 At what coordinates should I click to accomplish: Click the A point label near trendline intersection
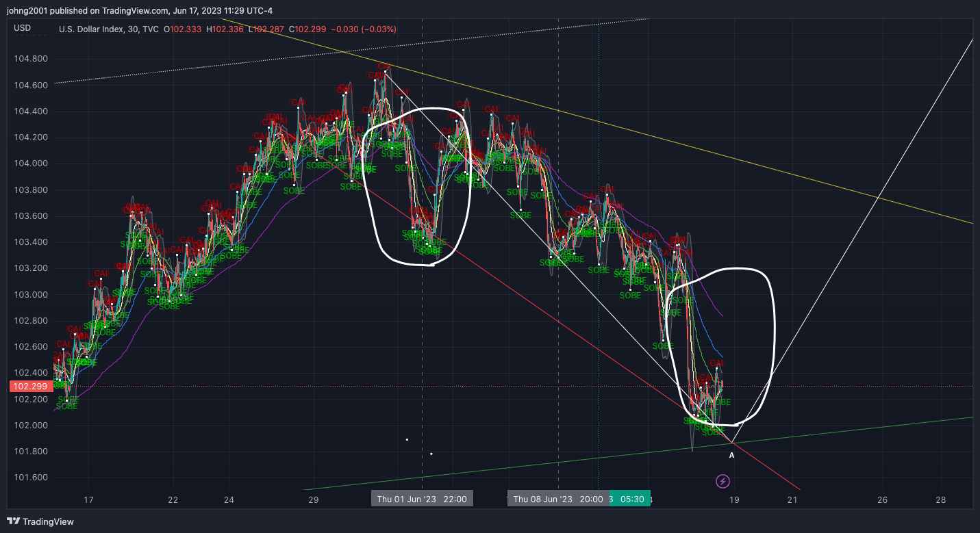(731, 455)
